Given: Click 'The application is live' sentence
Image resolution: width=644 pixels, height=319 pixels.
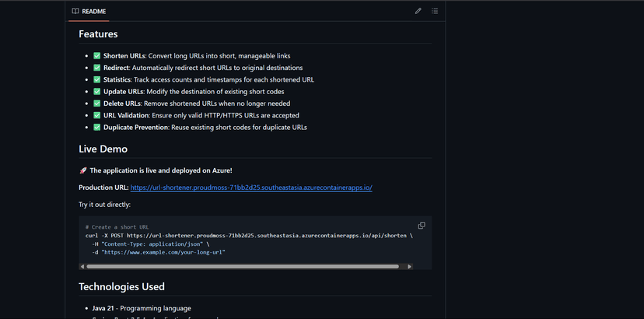Looking at the screenshot, I should [161, 170].
